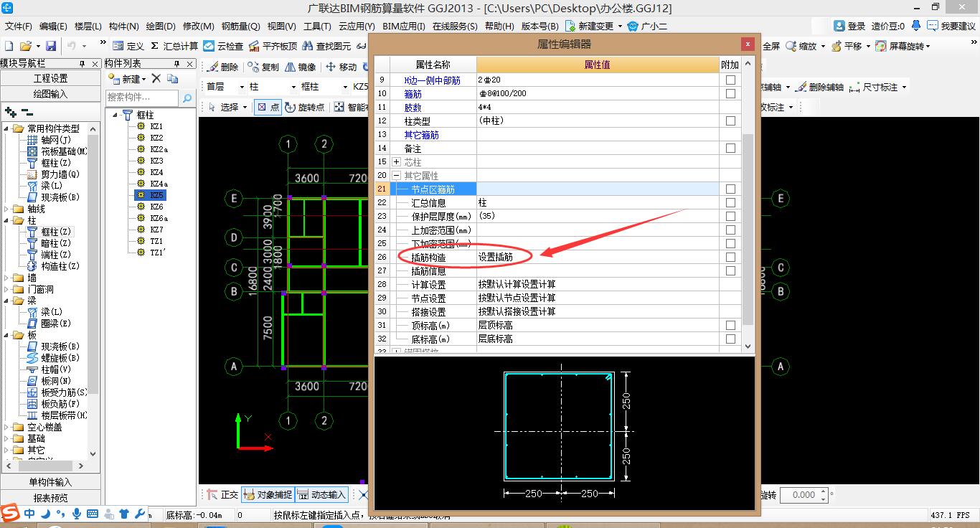The height and width of the screenshot is (528, 980).
Task: Click the New file icon
Action: click(x=9, y=46)
